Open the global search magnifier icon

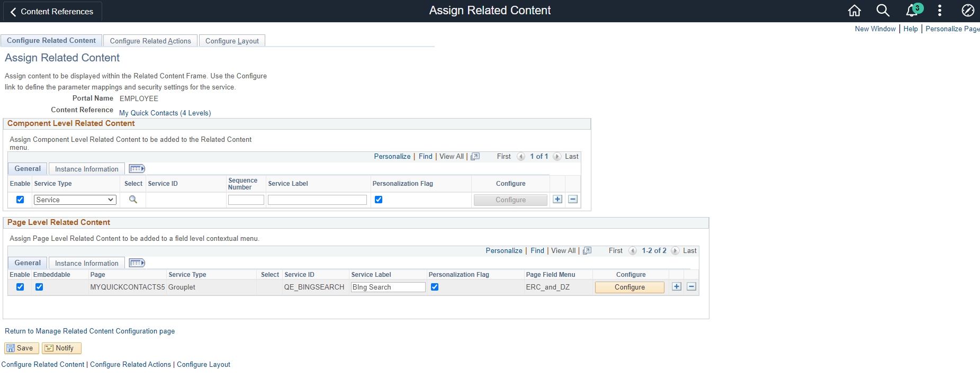pos(883,11)
